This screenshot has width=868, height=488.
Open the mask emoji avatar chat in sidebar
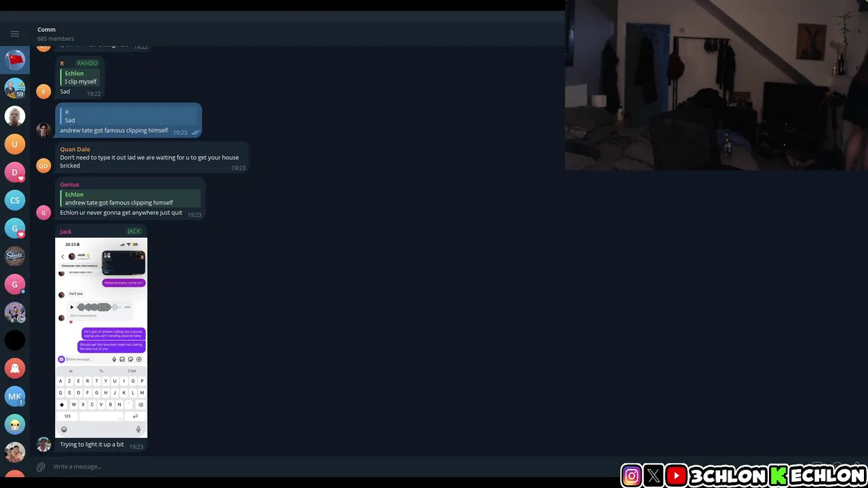15,424
